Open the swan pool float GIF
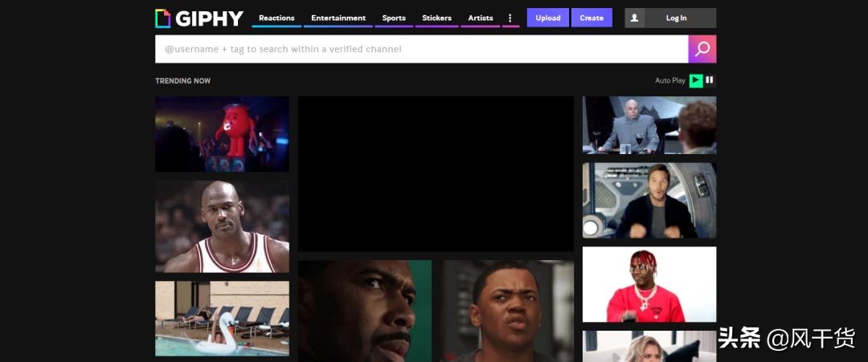 222,319
